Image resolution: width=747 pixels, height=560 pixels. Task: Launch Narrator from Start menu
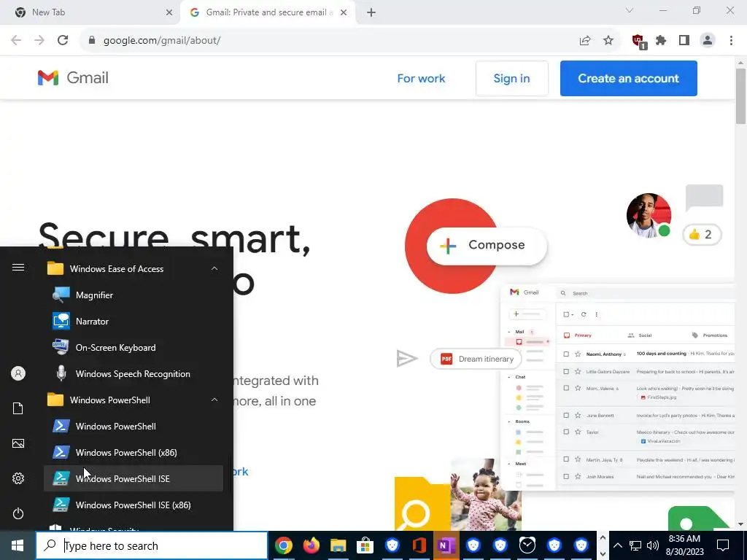(133, 322)
